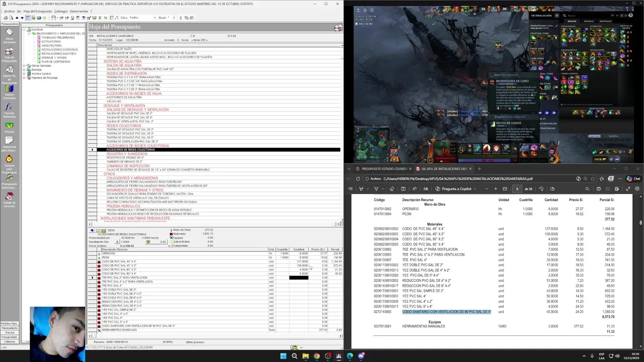The image size is (644, 362).
Task: Expand the Obras Ganadas tree node
Action: tap(24, 65)
